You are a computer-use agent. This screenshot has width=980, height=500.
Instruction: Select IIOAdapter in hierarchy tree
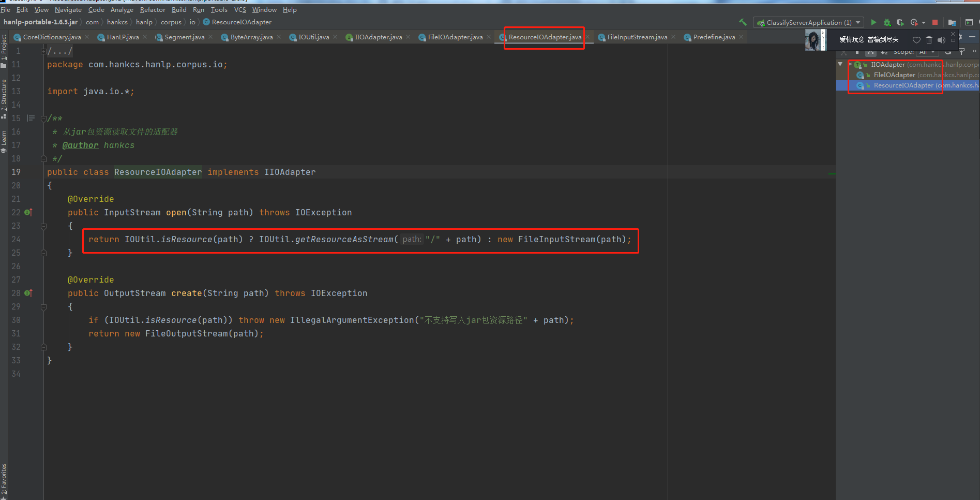(887, 65)
